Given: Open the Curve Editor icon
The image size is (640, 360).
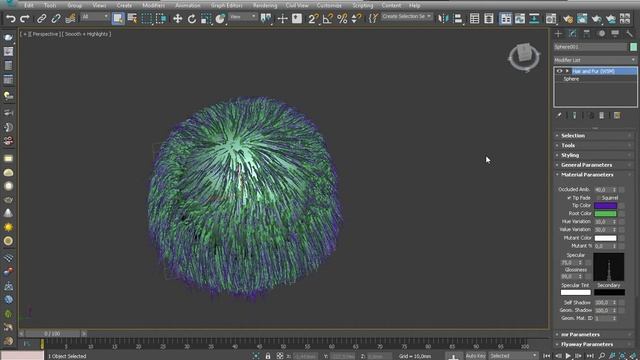Looking at the screenshot, I should 520,19.
